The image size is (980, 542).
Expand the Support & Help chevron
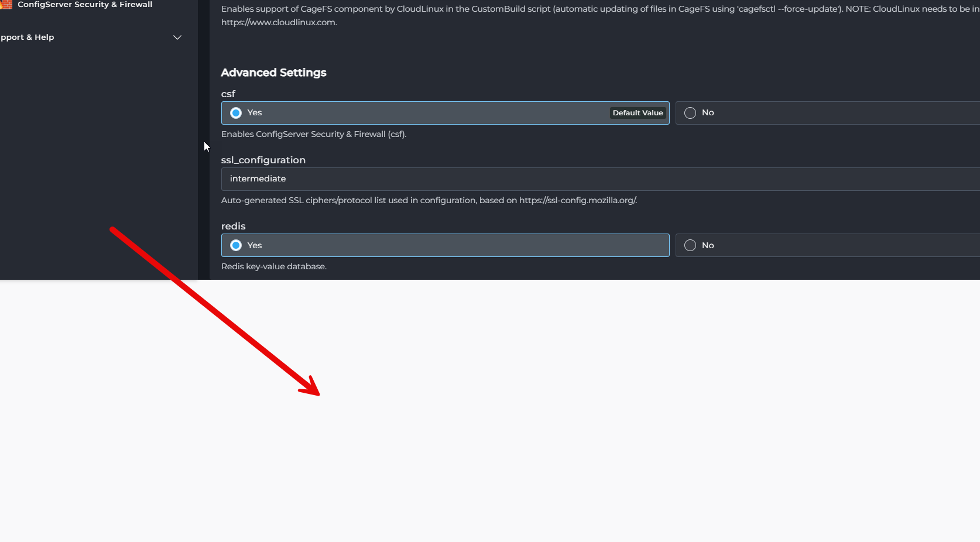(177, 37)
